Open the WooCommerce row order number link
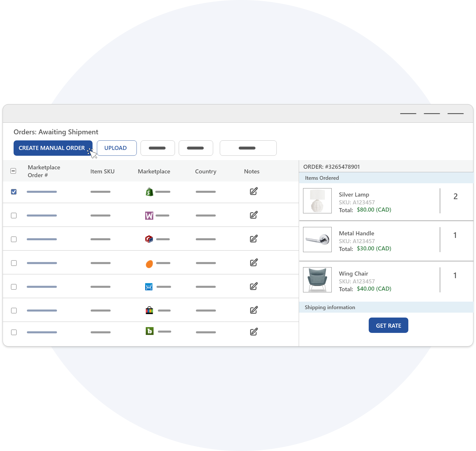 point(42,215)
